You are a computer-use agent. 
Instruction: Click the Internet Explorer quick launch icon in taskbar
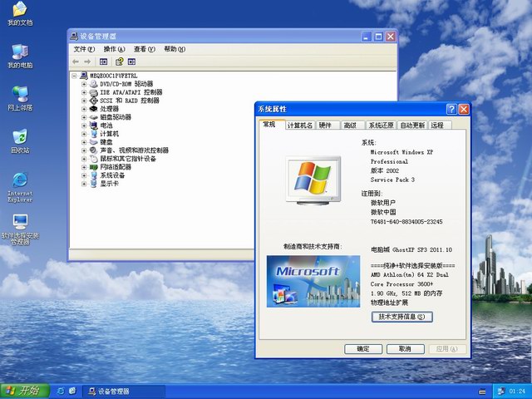61,392
